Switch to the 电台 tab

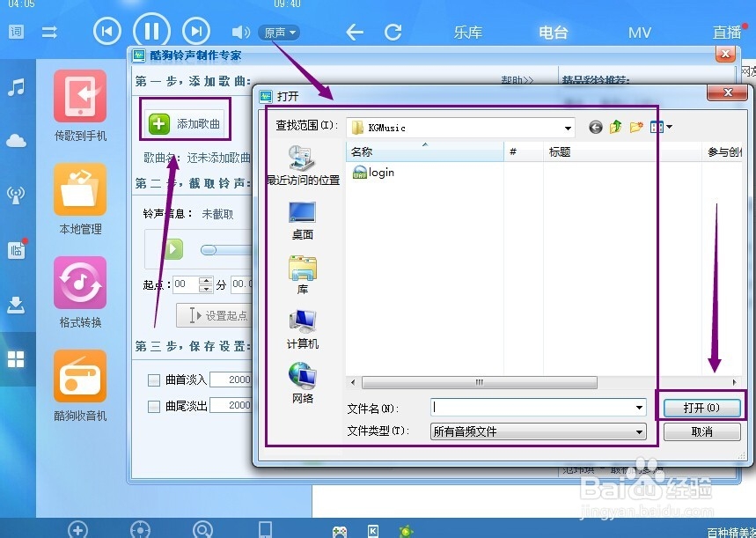click(x=553, y=33)
